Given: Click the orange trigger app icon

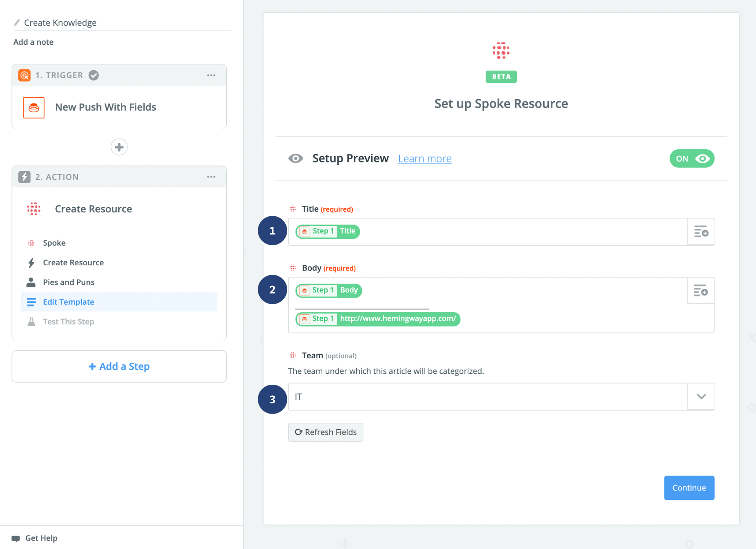Looking at the screenshot, I should [x=25, y=75].
